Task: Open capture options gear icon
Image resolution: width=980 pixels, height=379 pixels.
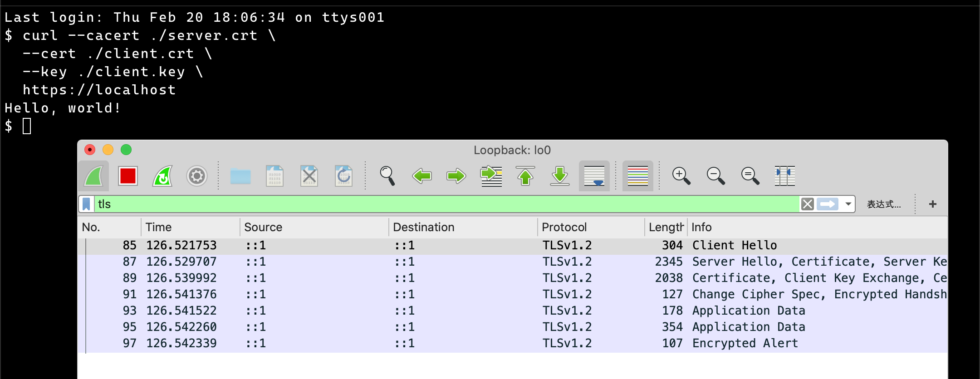Action: click(x=197, y=176)
